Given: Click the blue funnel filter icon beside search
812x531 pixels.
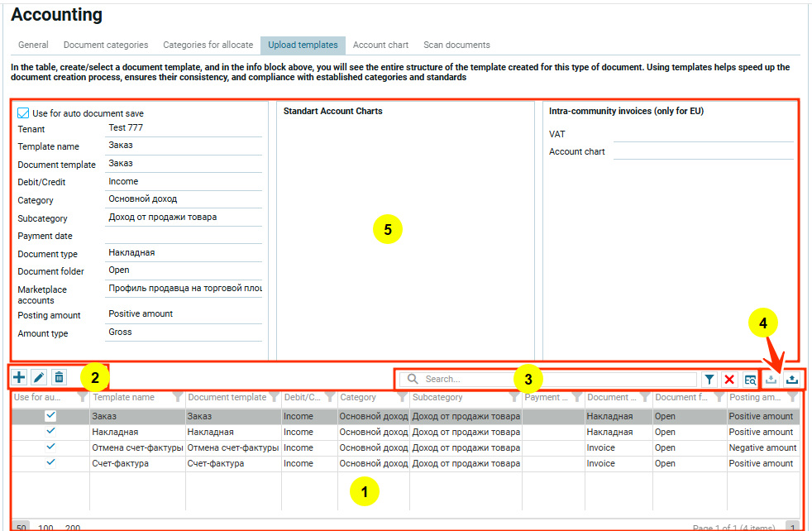Looking at the screenshot, I should 709,379.
